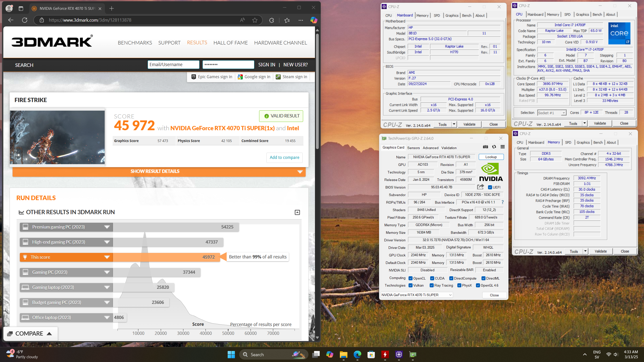Toggle the Ray Tracing checkbox
Screen dimensions: 644x362
pyautogui.click(x=432, y=285)
